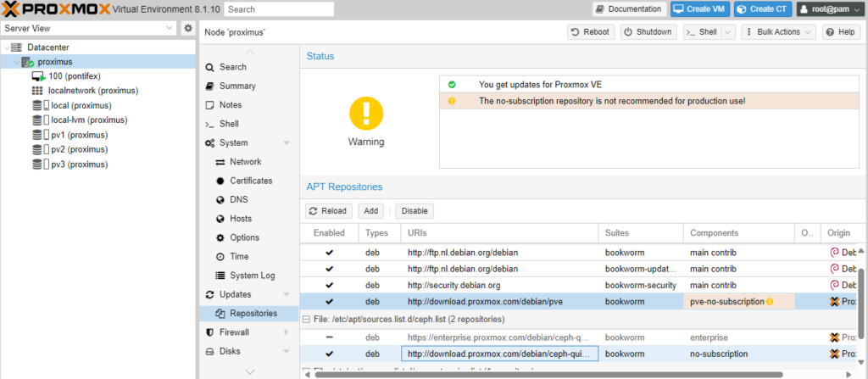Select local (proximus) storage
The height and width of the screenshot is (379, 868).
click(x=81, y=105)
